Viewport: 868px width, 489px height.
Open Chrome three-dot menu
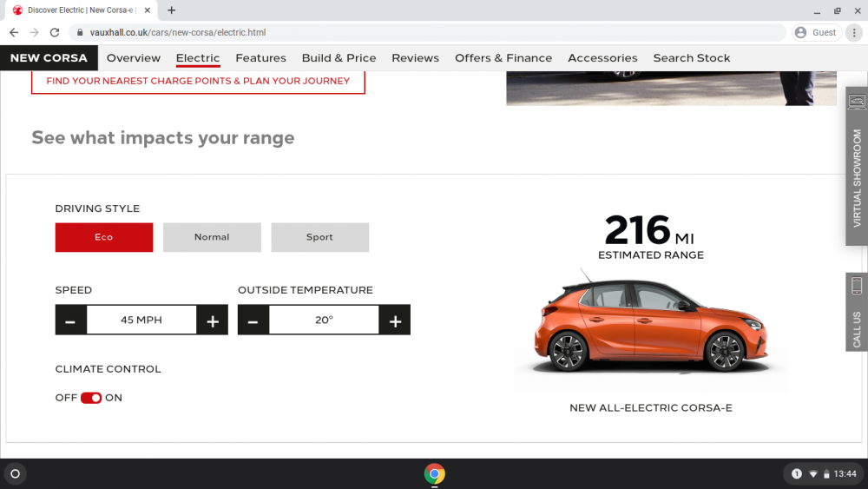pyautogui.click(x=854, y=33)
